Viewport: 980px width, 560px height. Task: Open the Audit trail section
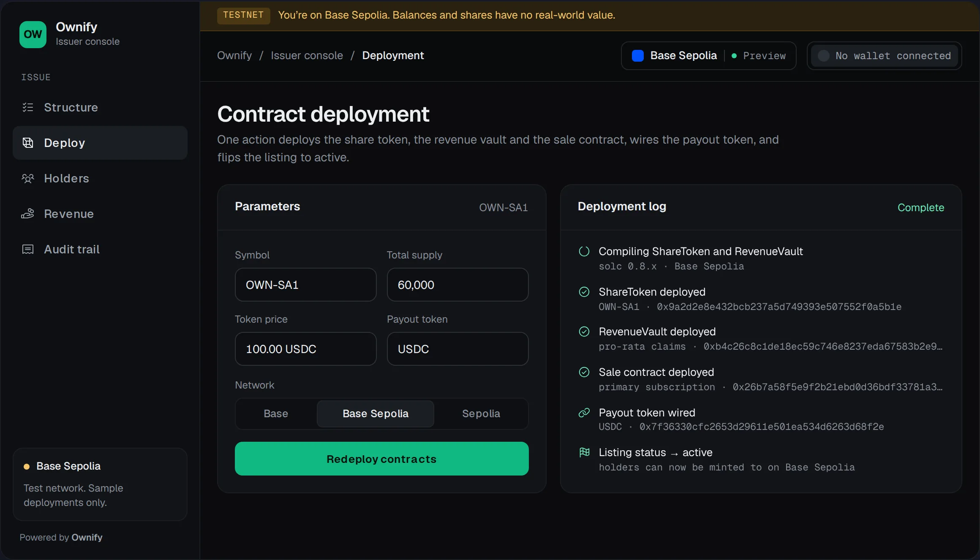(x=100, y=249)
